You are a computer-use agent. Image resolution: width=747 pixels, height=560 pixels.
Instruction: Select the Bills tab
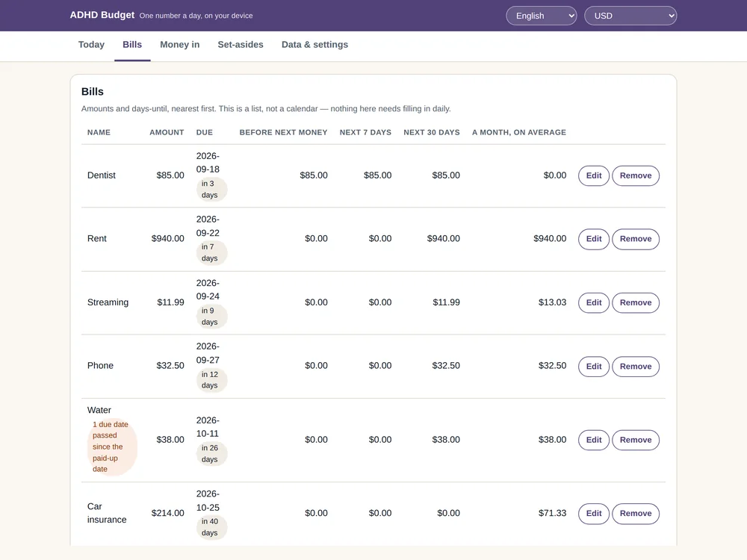[x=132, y=45]
